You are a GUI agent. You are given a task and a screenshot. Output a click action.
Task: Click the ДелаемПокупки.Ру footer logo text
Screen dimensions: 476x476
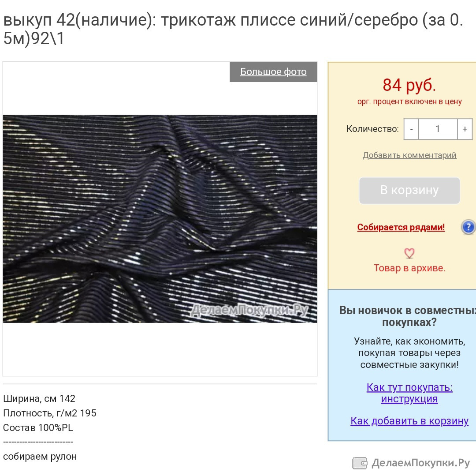pos(421,463)
